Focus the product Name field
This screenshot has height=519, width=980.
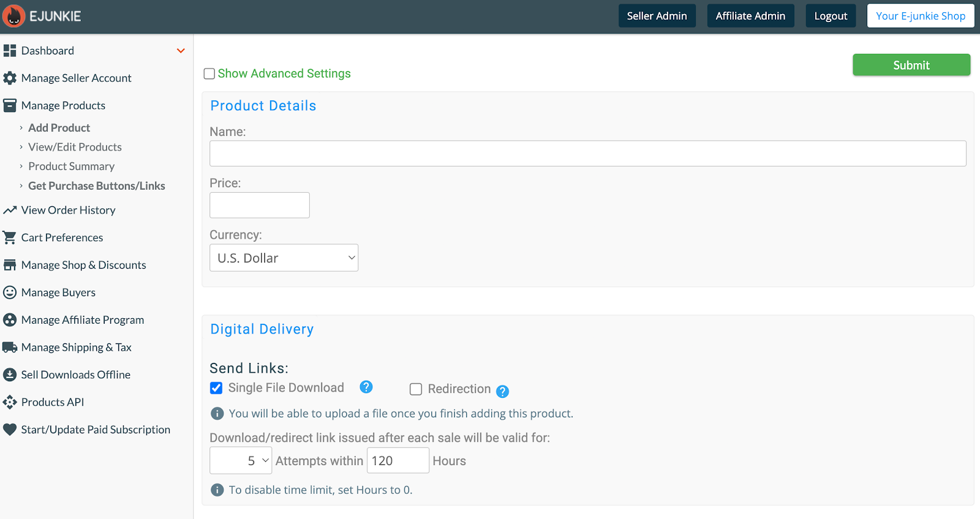coord(588,154)
